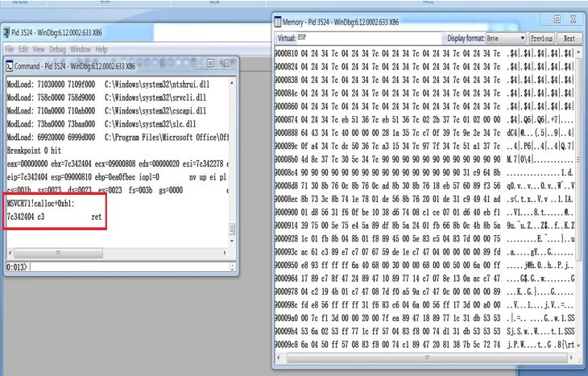Click the Memory window title bar icon
The image size is (588, 376).
[x=278, y=22]
